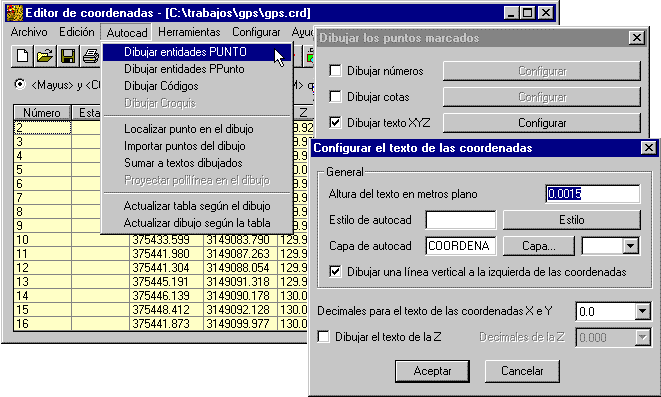
Task: Uncheck Dibujar texto XYZ
Action: pyautogui.click(x=335, y=123)
